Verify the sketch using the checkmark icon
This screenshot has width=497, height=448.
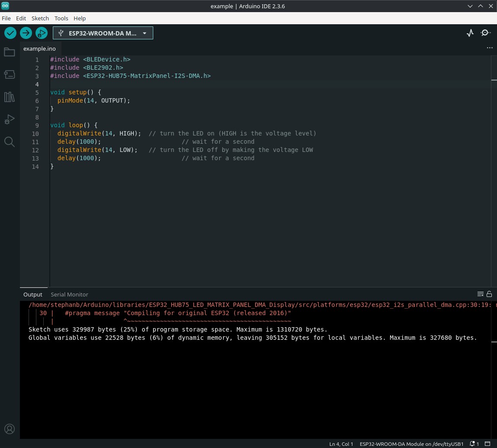(x=10, y=33)
